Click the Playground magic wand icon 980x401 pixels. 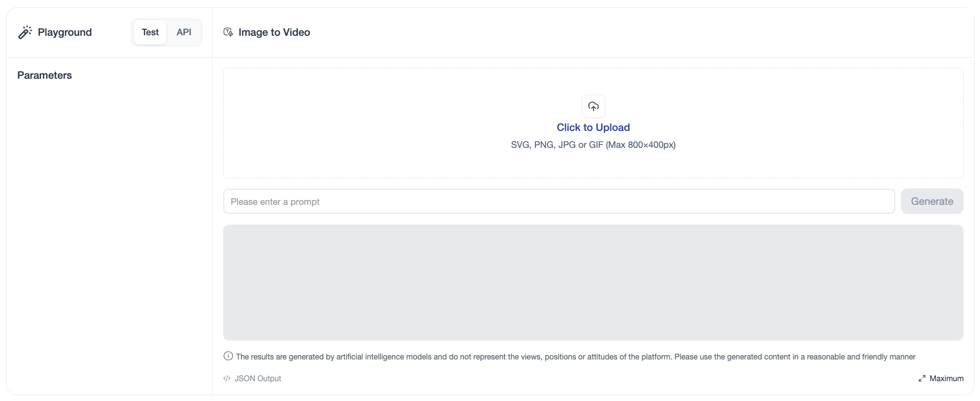(25, 32)
